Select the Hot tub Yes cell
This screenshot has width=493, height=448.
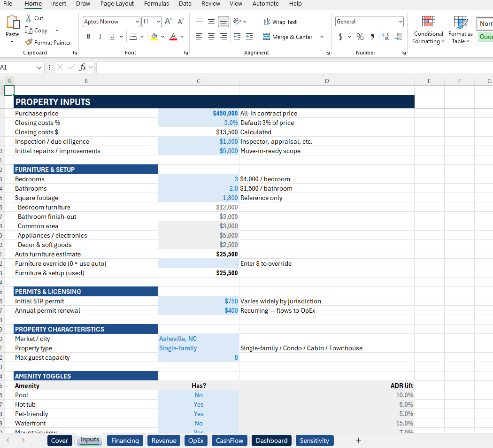point(199,404)
